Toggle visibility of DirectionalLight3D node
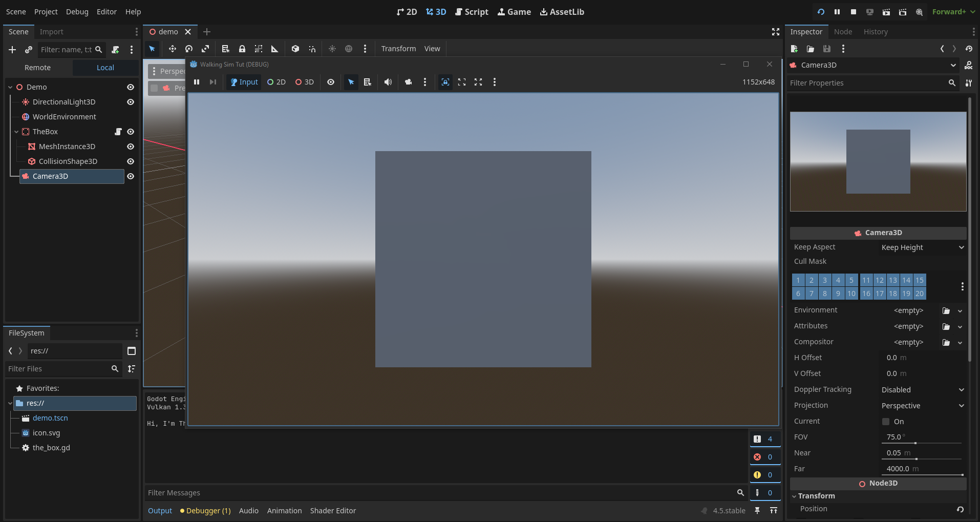This screenshot has height=522, width=980. pyautogui.click(x=131, y=102)
